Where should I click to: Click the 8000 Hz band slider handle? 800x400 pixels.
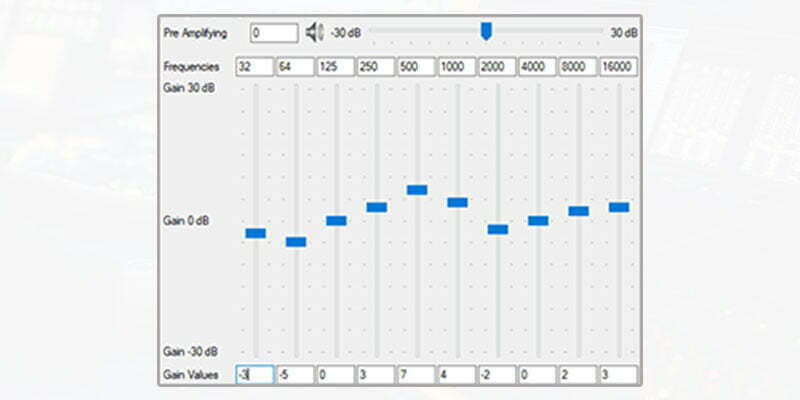[x=579, y=211]
